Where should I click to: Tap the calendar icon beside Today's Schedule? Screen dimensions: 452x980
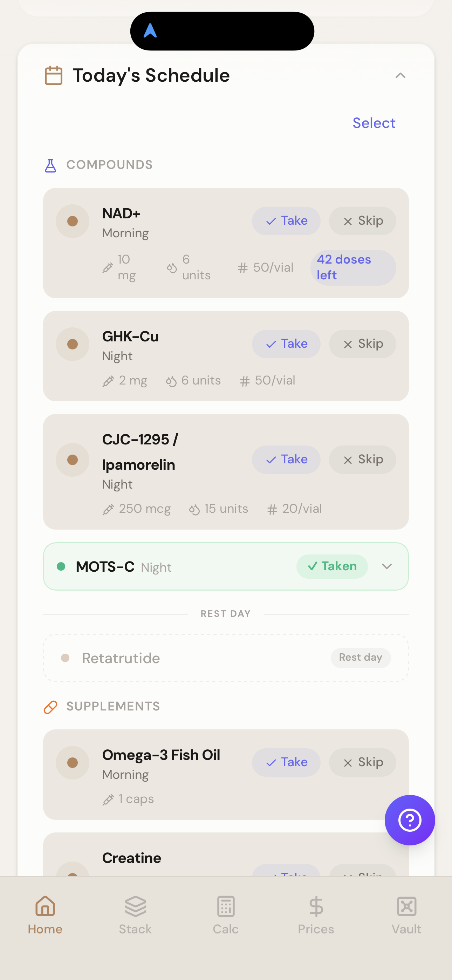tap(54, 75)
